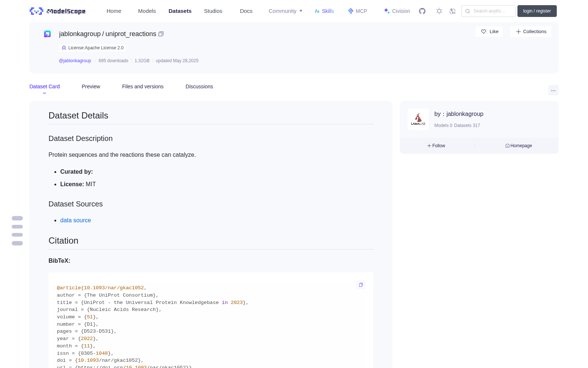Open Civision from the top navigation bar
The width and height of the screenshot is (588, 368).
tap(397, 11)
